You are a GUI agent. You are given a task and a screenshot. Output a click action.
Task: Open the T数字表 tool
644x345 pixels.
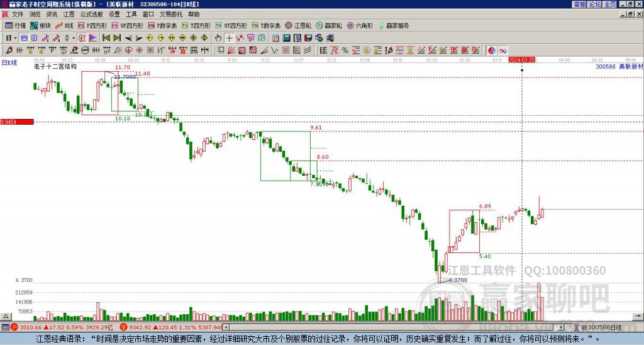[266, 25]
